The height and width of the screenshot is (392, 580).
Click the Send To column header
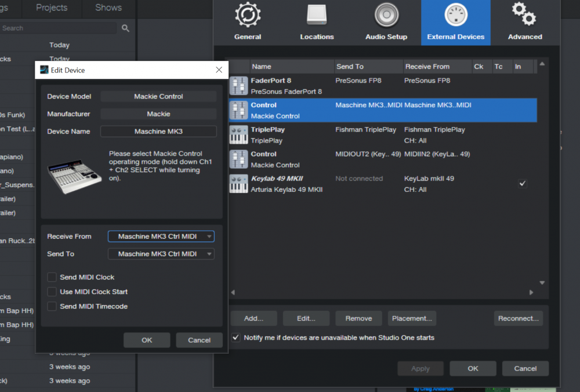point(368,67)
